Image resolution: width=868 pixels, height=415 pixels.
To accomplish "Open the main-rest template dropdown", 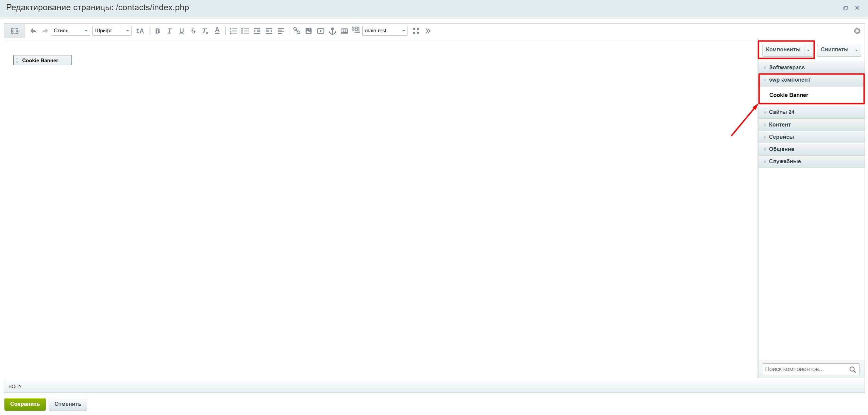I will pyautogui.click(x=385, y=31).
